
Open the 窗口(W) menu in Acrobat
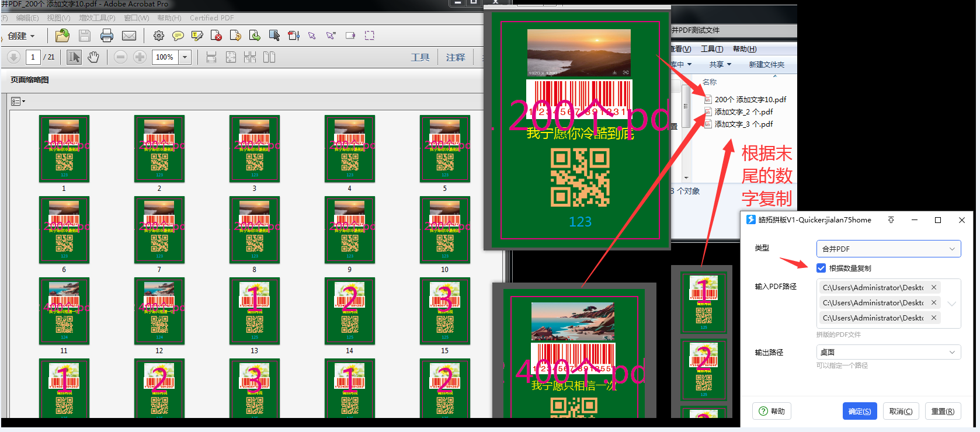137,18
